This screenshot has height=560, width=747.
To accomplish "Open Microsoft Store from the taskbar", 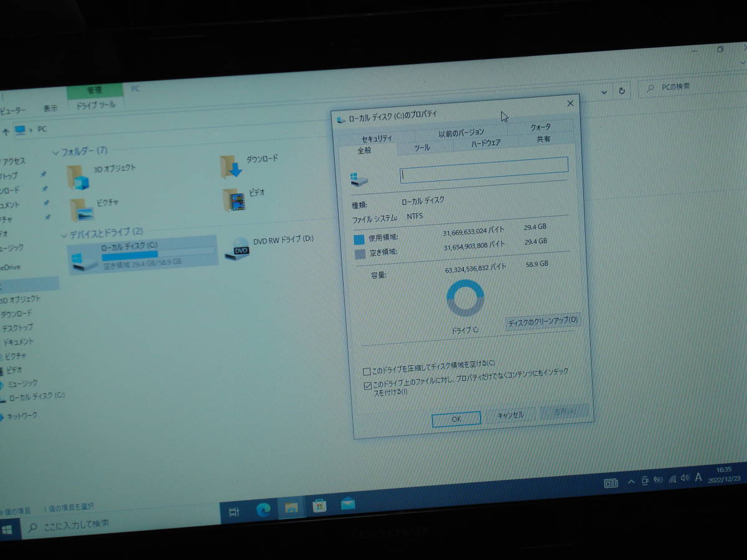I will (319, 505).
